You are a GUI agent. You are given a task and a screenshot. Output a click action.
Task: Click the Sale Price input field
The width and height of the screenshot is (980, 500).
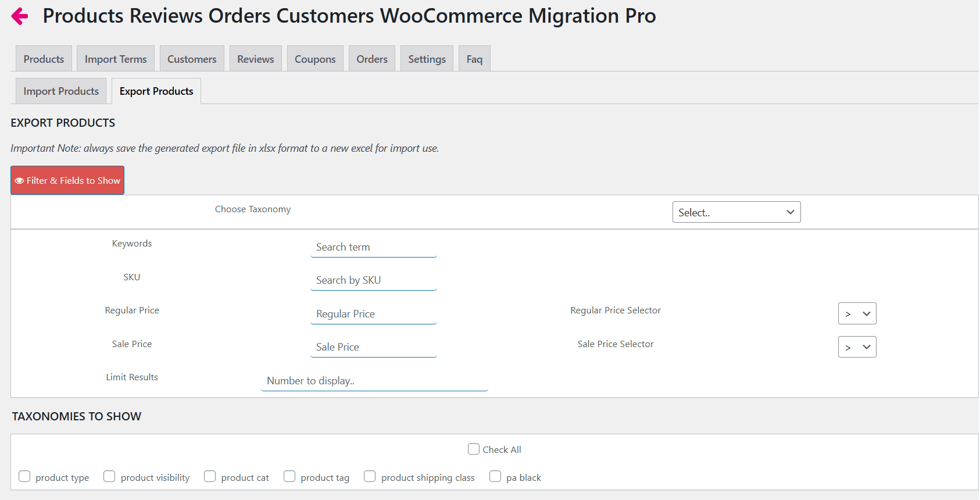tap(374, 347)
